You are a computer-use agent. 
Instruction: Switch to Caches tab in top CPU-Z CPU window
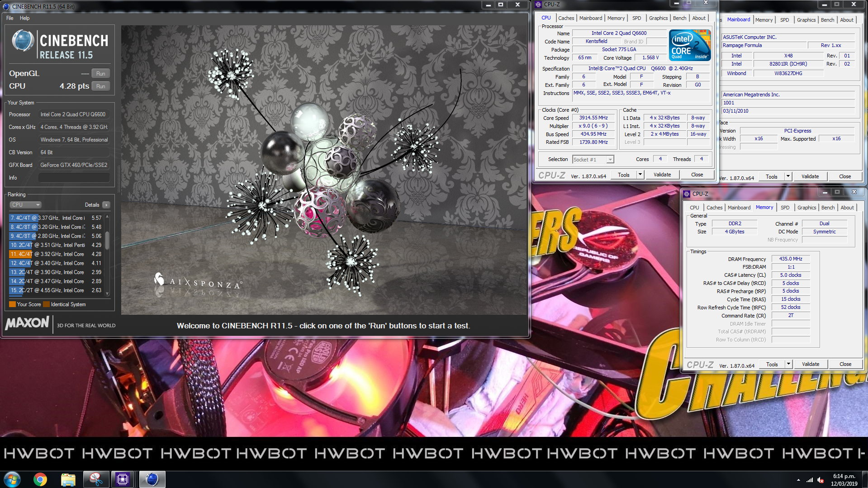tap(566, 18)
